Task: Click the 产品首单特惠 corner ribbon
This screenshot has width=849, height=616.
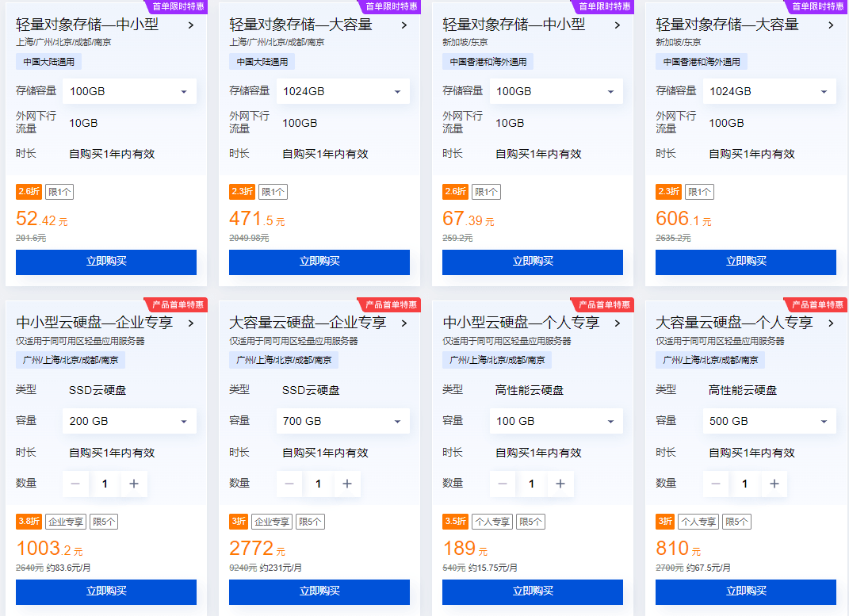Action: pos(178,304)
